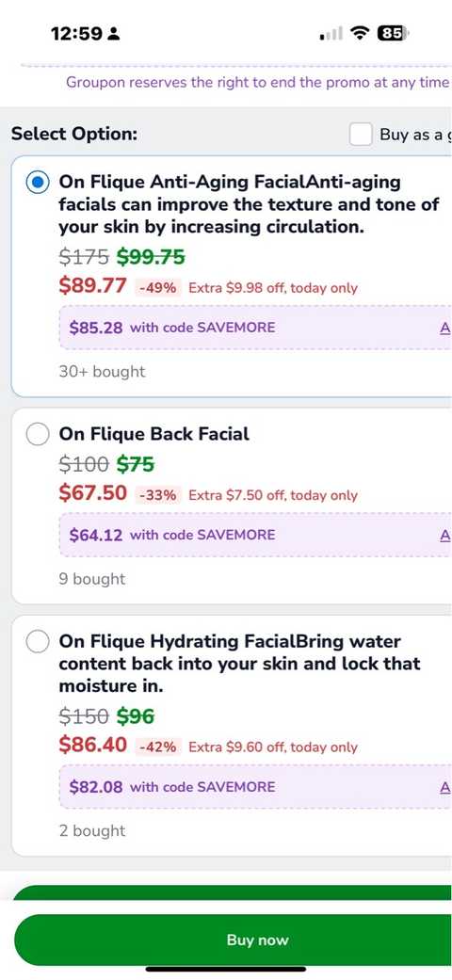Click Apply link on the Anti-Aging promo
Image resolution: width=452 pixels, height=980 pixels.
coord(445,329)
